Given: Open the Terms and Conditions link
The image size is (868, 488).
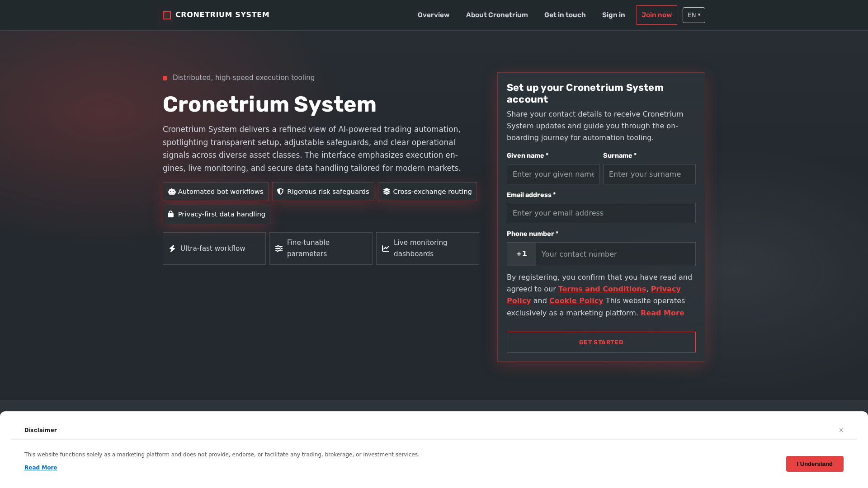Looking at the screenshot, I should pyautogui.click(x=602, y=289).
